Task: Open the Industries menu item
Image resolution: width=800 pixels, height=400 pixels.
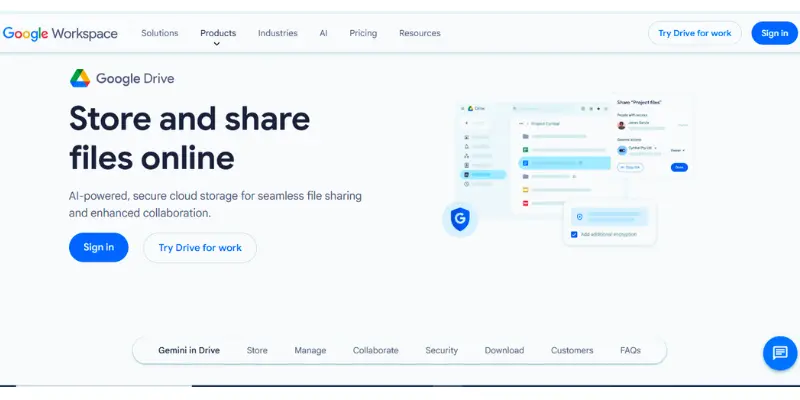Action: (277, 33)
